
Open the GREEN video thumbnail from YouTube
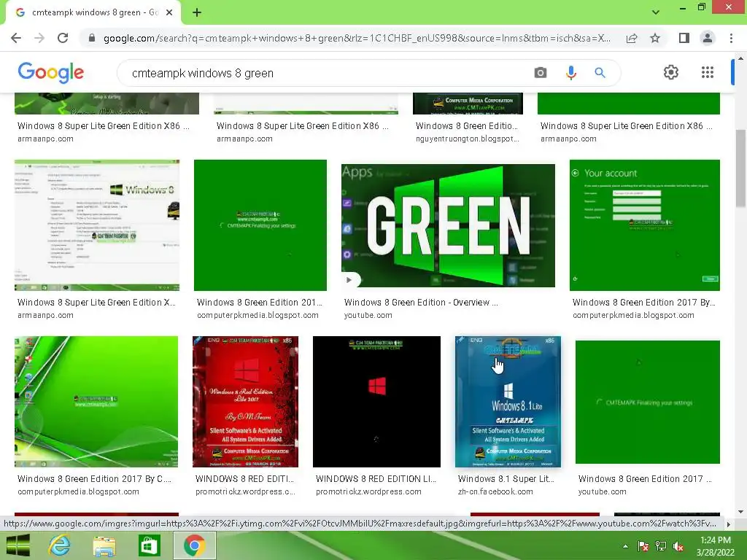click(x=448, y=225)
